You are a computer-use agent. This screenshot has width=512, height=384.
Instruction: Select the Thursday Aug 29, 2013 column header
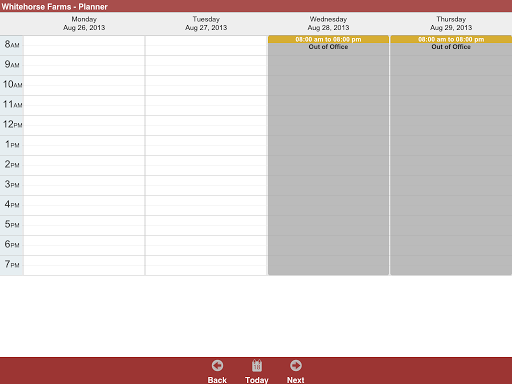pos(451,23)
